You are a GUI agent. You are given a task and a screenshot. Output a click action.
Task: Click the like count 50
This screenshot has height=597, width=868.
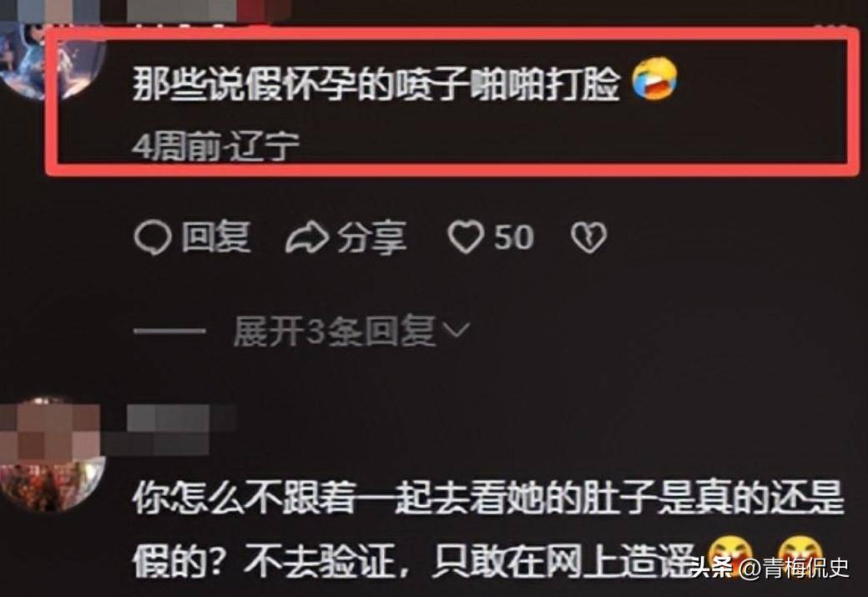(514, 238)
